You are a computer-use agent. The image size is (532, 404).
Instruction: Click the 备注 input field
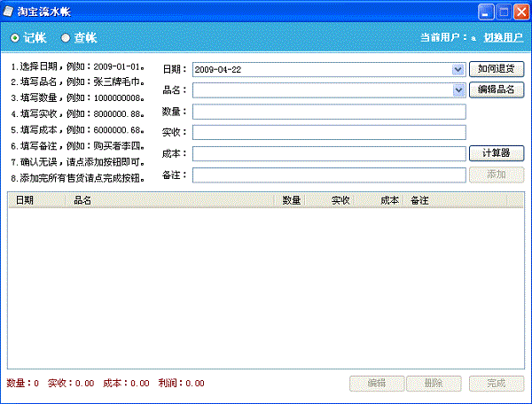(328, 175)
